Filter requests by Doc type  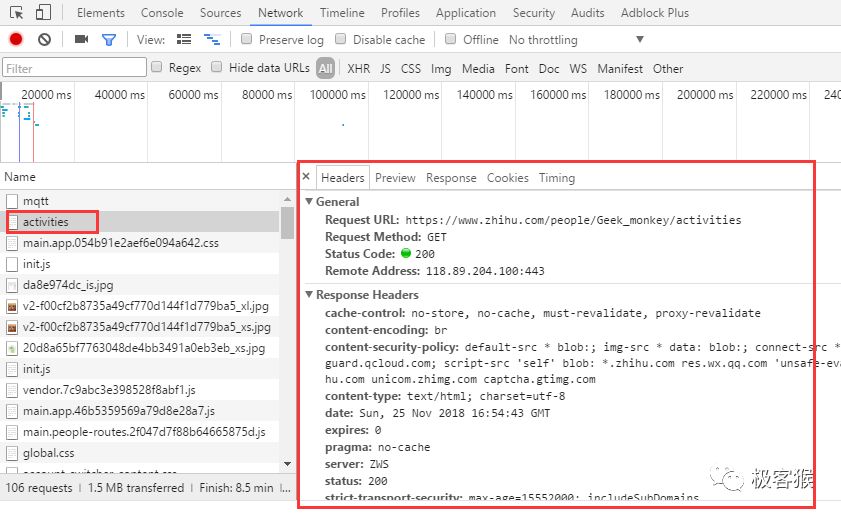pyautogui.click(x=549, y=69)
